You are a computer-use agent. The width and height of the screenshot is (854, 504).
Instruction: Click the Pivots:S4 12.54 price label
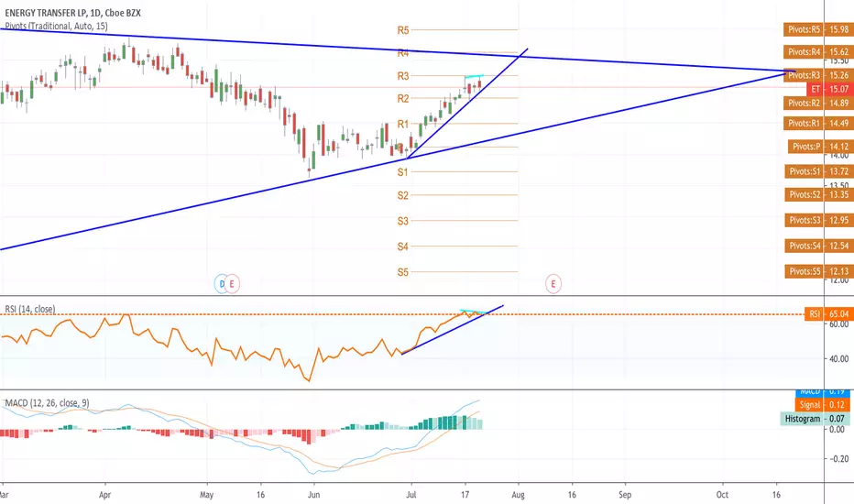pos(818,246)
